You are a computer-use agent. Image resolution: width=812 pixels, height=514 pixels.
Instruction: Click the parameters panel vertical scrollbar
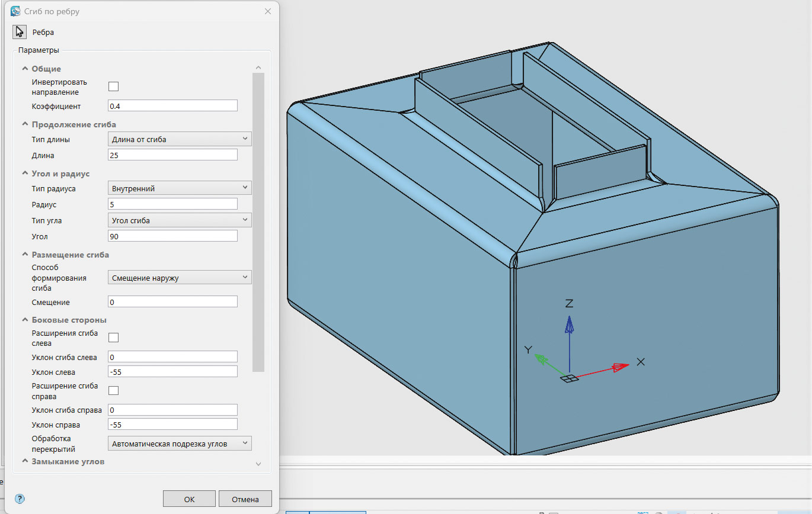pyautogui.click(x=258, y=222)
